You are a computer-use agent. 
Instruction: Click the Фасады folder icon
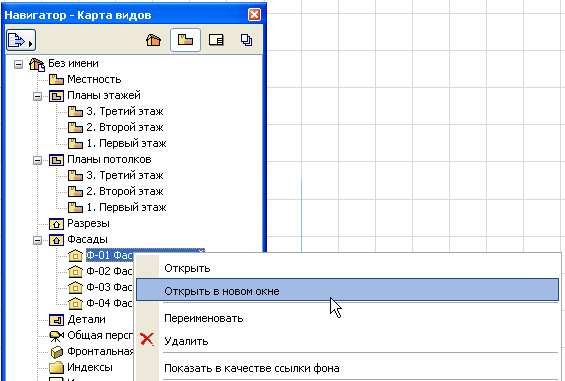click(x=56, y=240)
